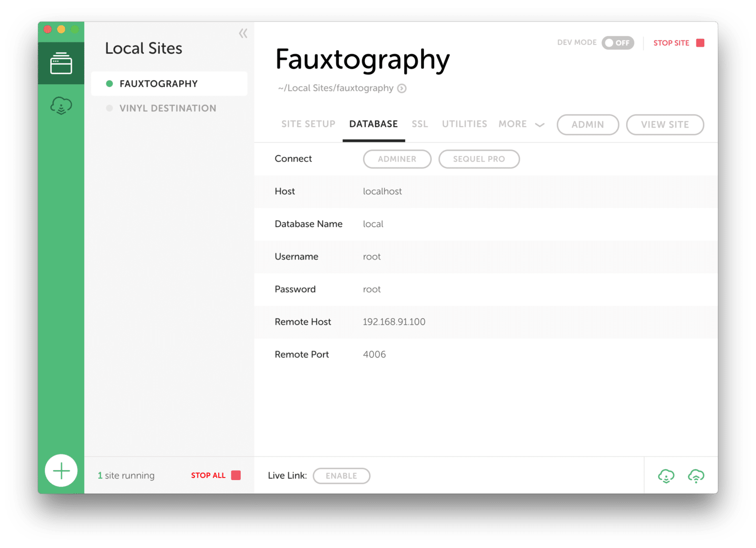Toggle DEV MODE on

618,43
